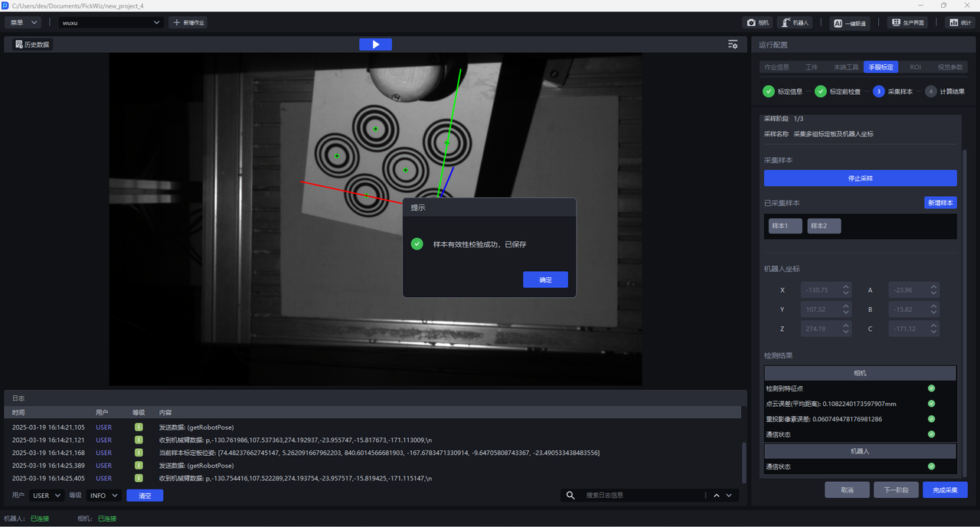Switch to the 作业信息 tab
This screenshot has width=980, height=527.
[x=776, y=67]
